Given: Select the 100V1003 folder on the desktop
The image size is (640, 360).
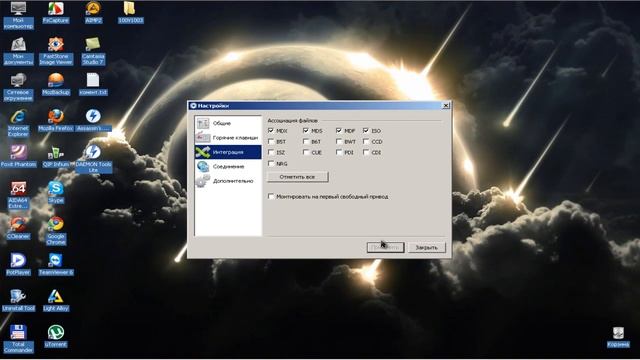Looking at the screenshot, I should click(131, 12).
